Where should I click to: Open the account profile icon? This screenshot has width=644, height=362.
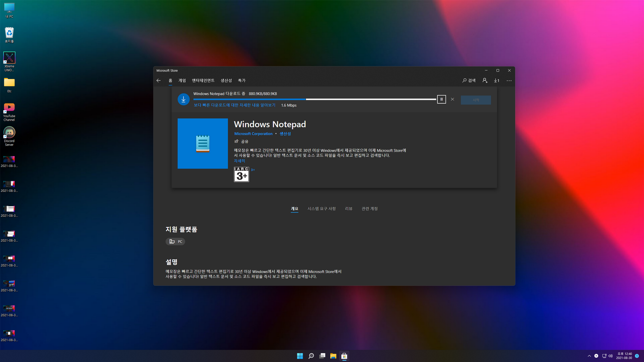pyautogui.click(x=485, y=80)
